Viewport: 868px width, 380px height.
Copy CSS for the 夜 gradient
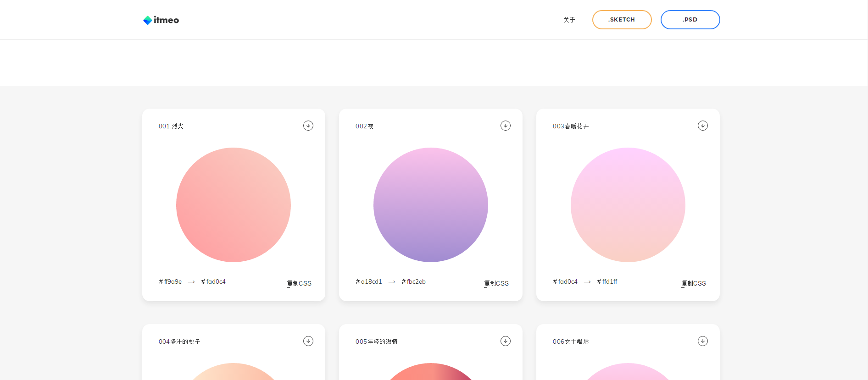coord(496,283)
